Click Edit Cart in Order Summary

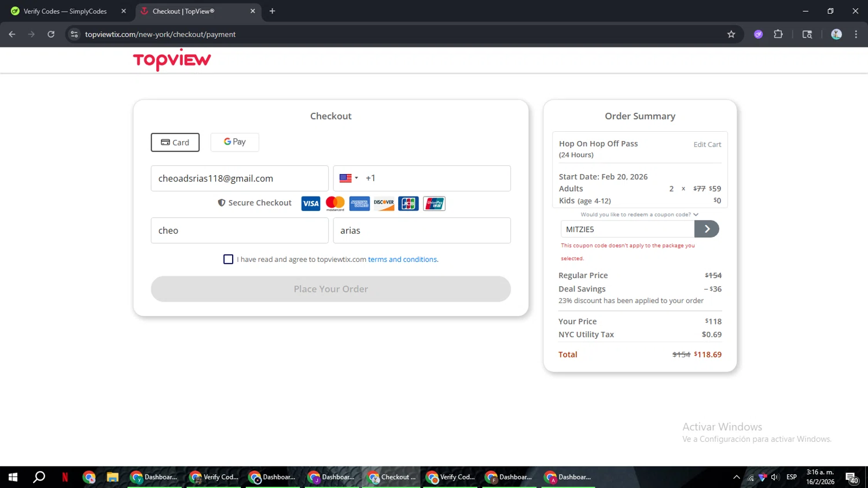pyautogui.click(x=707, y=145)
